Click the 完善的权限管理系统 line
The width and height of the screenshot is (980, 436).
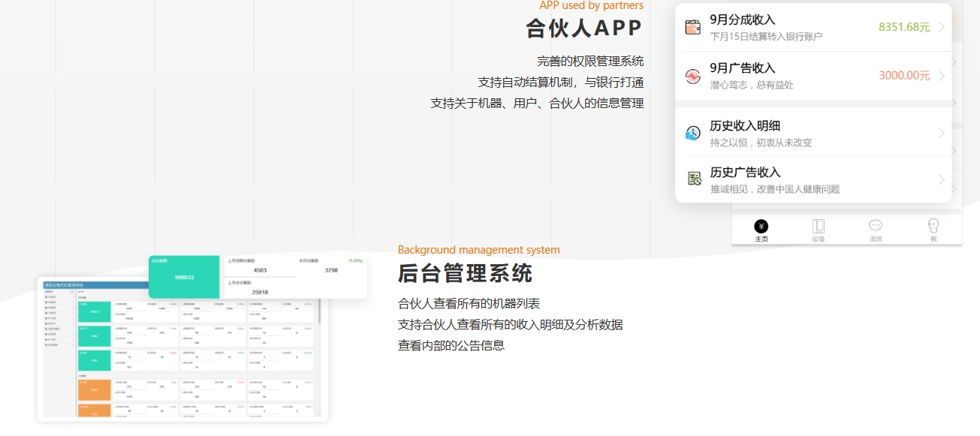[590, 62]
